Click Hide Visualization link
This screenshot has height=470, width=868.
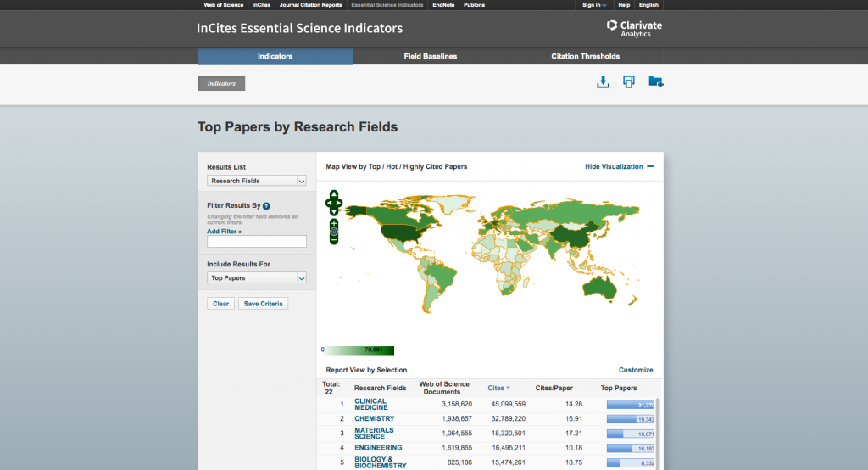click(614, 166)
